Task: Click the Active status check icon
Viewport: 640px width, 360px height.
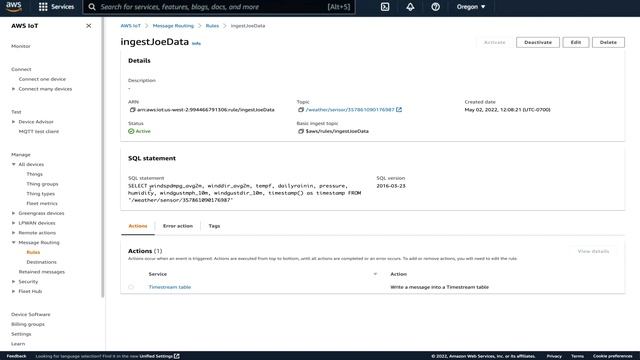Action: [131, 131]
